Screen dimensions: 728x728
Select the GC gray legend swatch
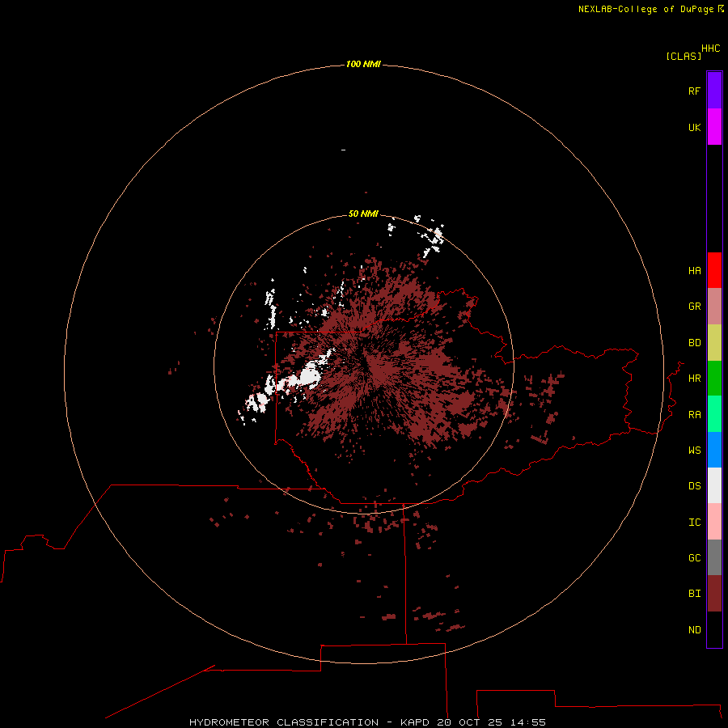coord(714,557)
